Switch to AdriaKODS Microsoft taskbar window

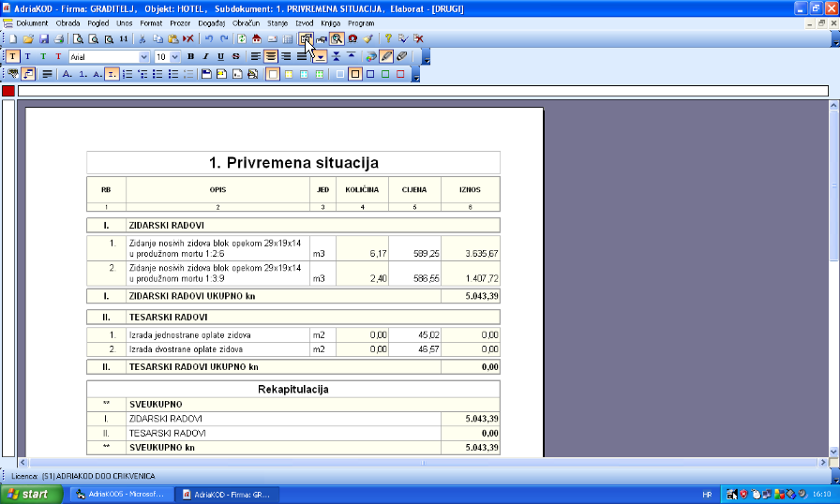(x=121, y=495)
